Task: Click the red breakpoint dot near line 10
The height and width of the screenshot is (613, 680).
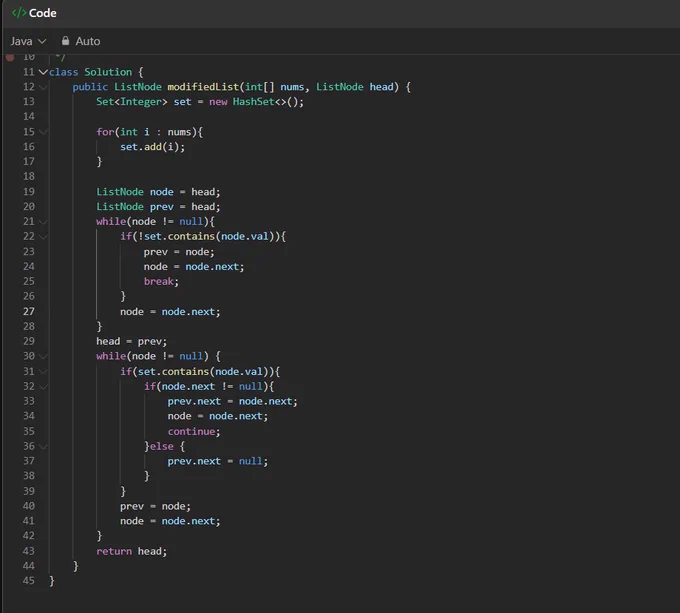Action: [x=10, y=57]
